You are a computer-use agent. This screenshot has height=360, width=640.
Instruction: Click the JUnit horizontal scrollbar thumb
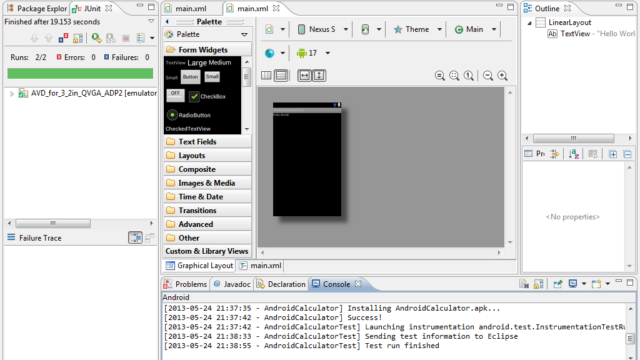pyautogui.click(x=53, y=223)
